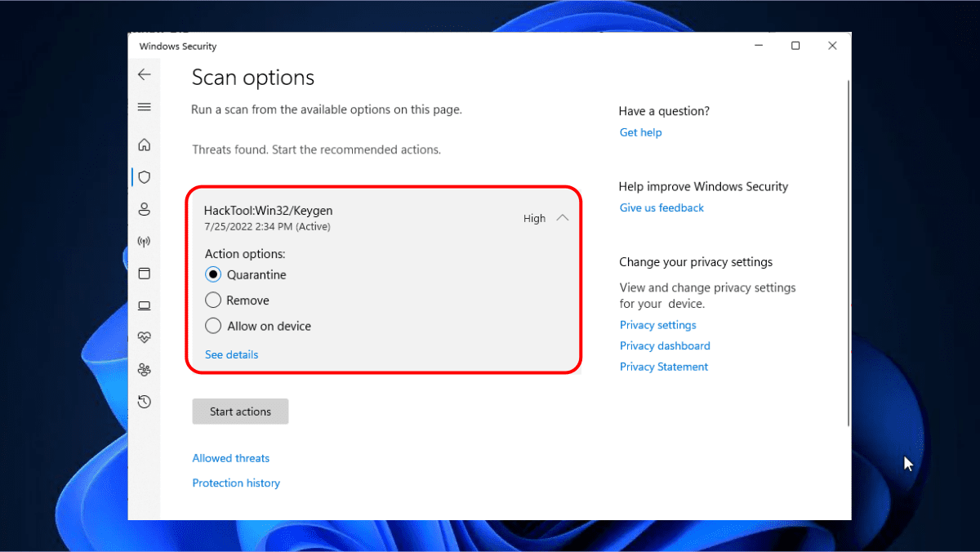Screen dimensions: 980x552
Task: Open App & browser control icon
Action: pos(145,274)
